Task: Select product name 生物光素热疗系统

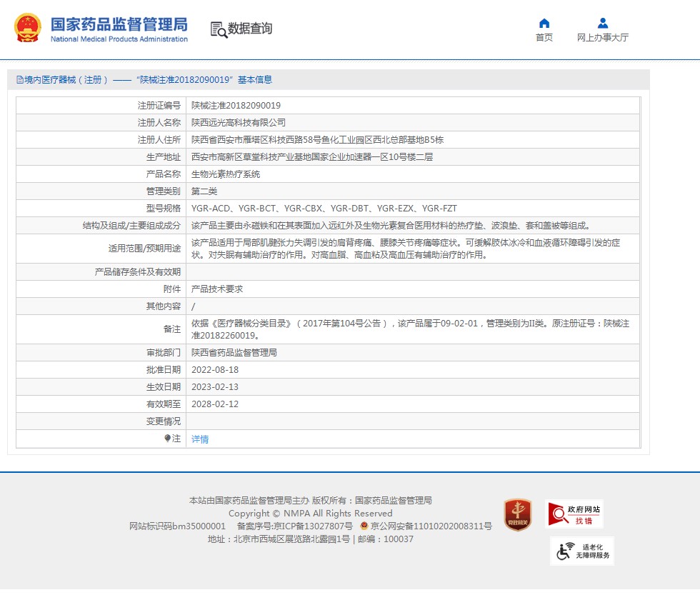Action: [x=226, y=174]
